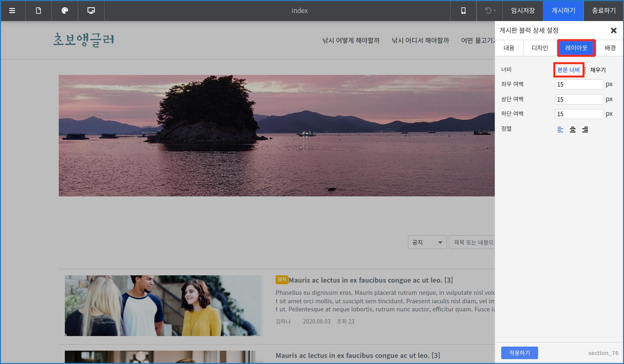Screen dimensions: 624x364
Task: Open the 공지 category dropdown
Action: [x=427, y=242]
